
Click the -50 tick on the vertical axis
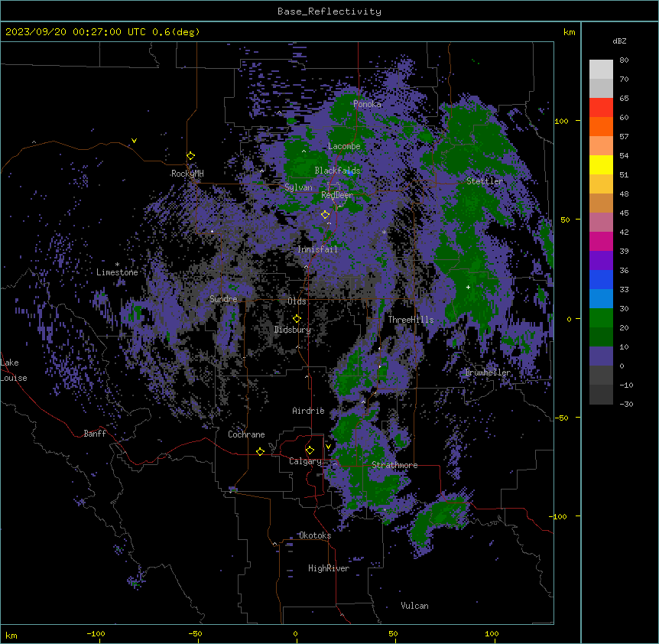[561, 418]
